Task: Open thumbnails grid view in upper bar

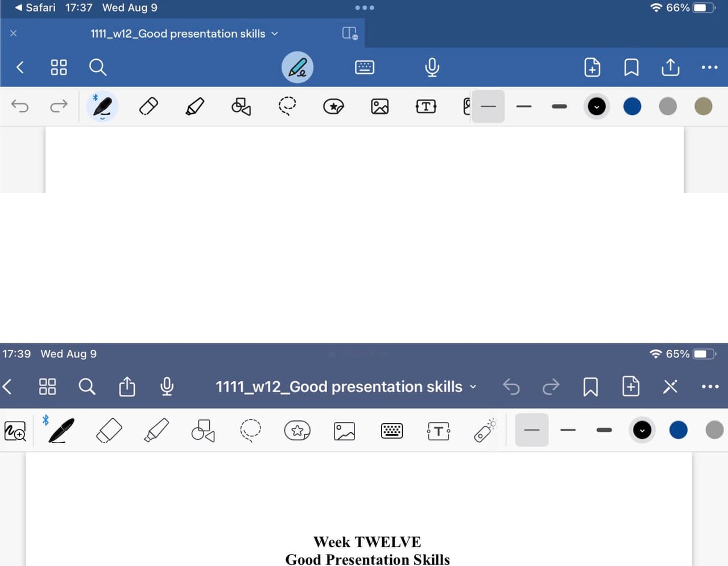Action: point(59,67)
